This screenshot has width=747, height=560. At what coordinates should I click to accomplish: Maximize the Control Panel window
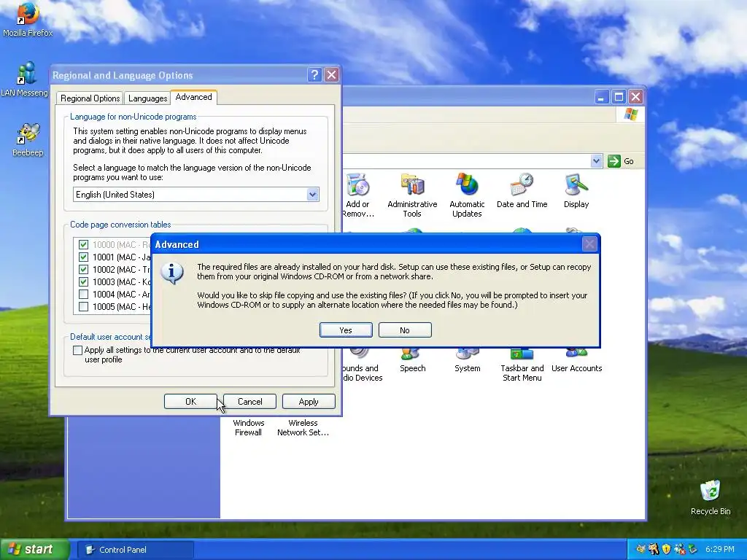tap(619, 97)
